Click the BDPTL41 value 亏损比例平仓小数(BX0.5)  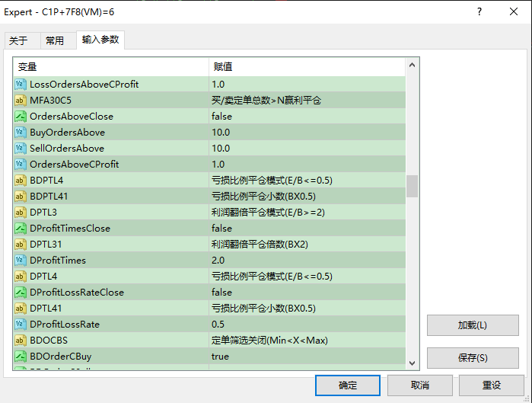263,197
